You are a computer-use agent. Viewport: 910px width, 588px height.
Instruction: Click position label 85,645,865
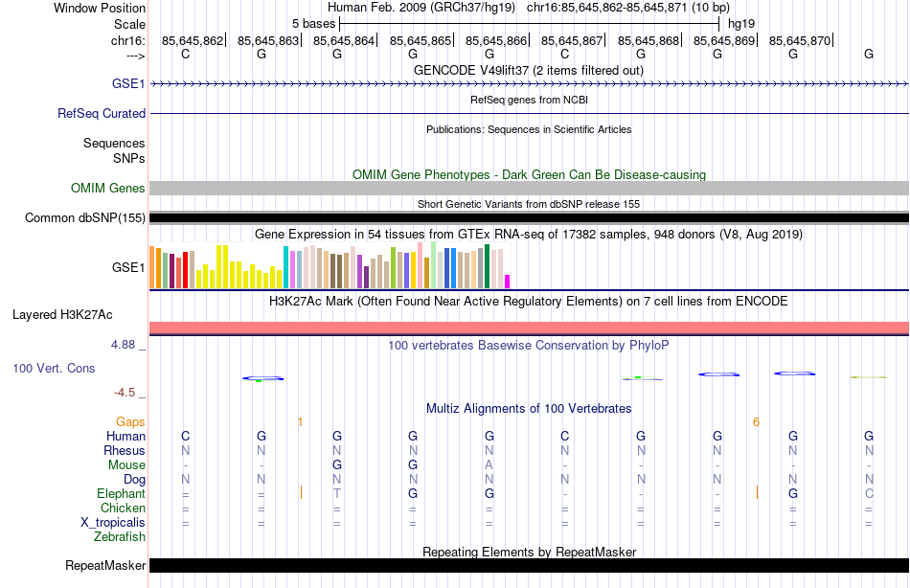coord(421,40)
